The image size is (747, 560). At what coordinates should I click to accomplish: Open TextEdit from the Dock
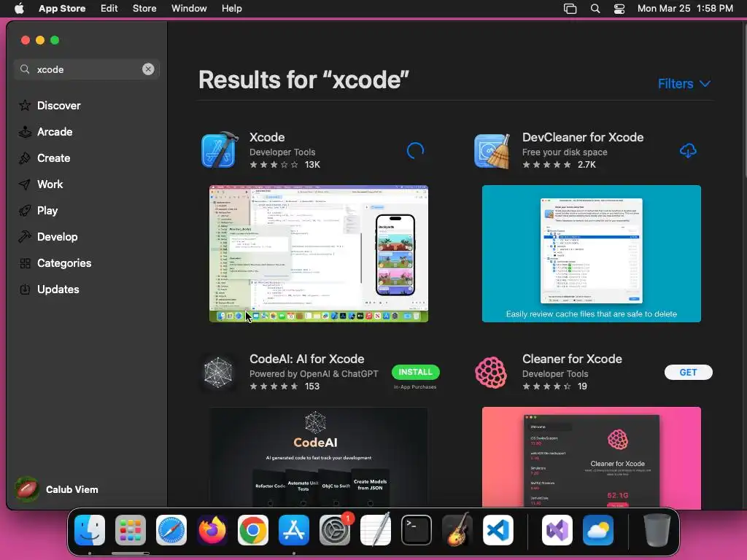coord(376,530)
